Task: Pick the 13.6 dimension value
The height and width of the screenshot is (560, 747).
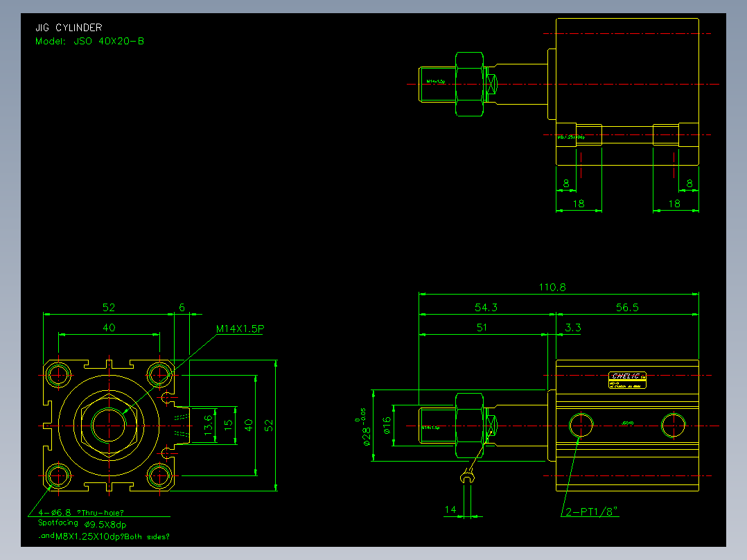Action: pos(208,425)
